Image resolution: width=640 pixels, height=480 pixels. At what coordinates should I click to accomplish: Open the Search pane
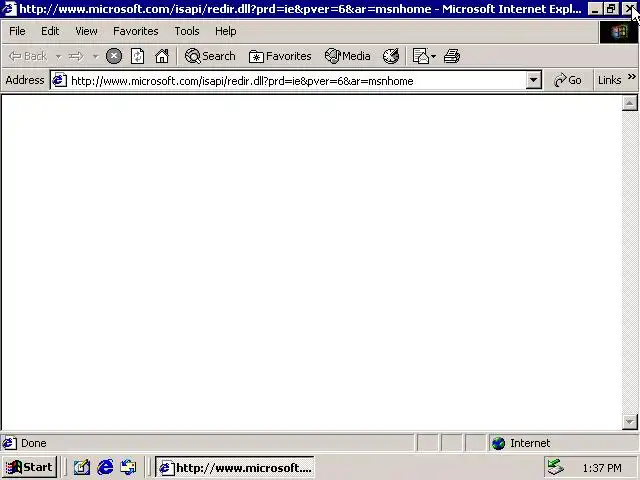[210, 56]
